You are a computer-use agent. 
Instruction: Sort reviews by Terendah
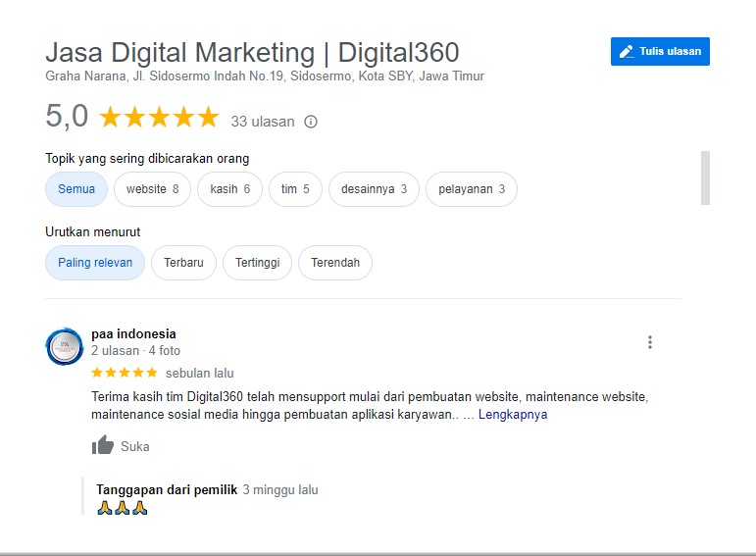[335, 263]
